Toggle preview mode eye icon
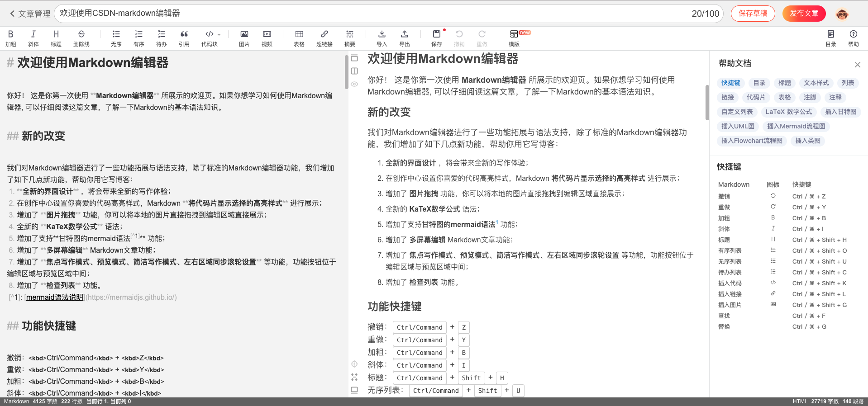Viewport: 868px width, 406px height. [x=354, y=84]
